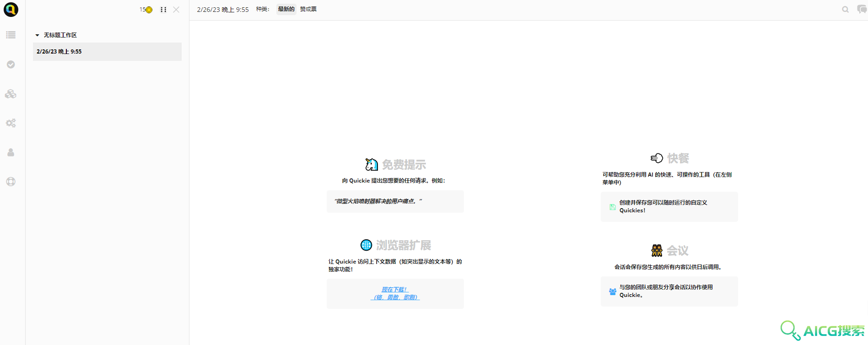Open the grid dots options menu
Image resolution: width=868 pixels, height=345 pixels.
coord(163,10)
